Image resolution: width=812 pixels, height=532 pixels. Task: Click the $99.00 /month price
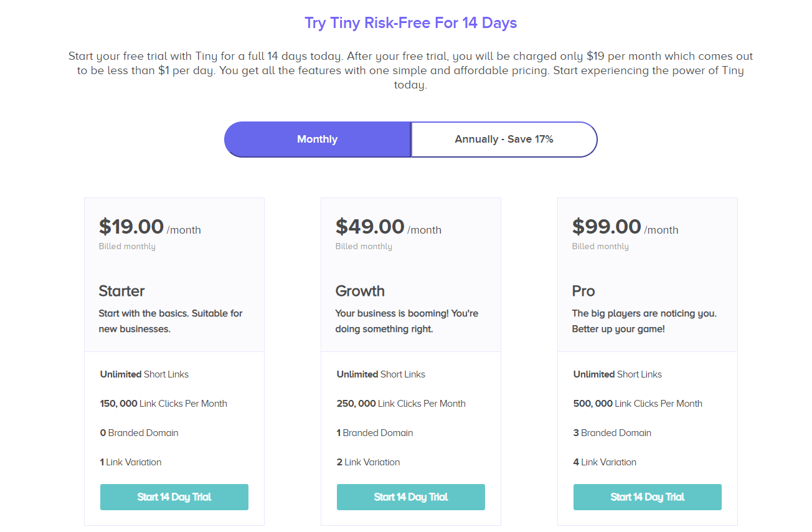[x=625, y=227]
